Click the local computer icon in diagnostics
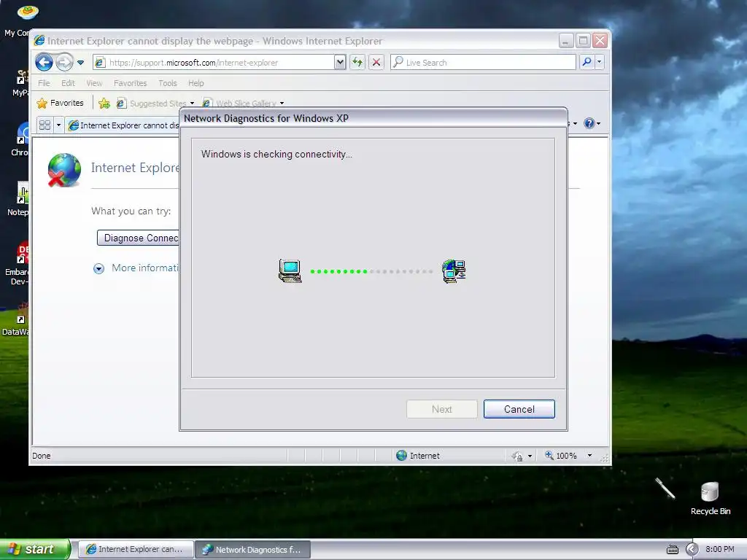 click(290, 271)
